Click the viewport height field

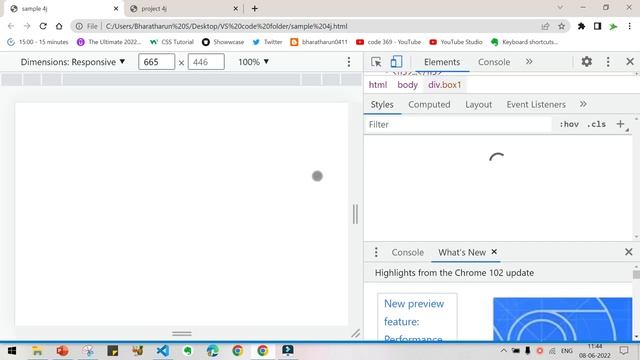click(206, 62)
